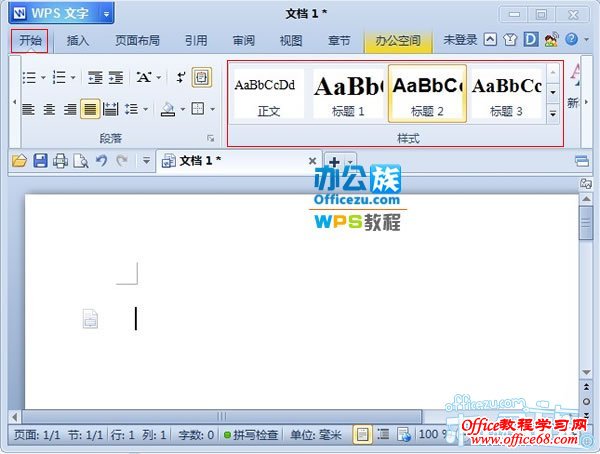600x454 pixels.
Task: Expand the WPS 文字 menu dropdown arrow
Action: pos(106,14)
